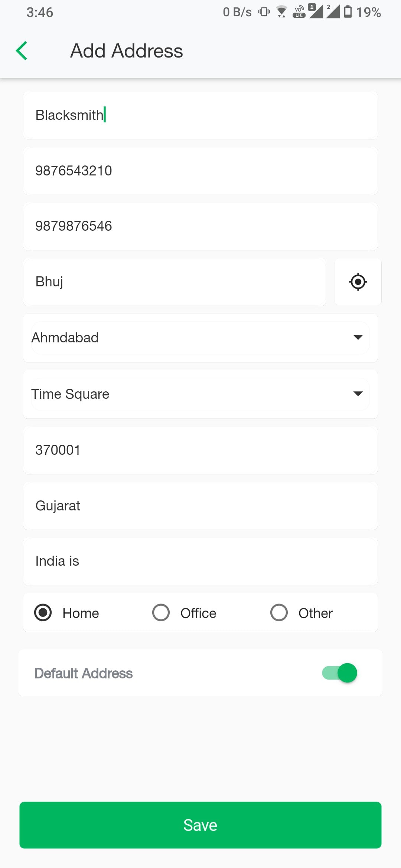Tap the battery icon in status bar
Screen dimensions: 401x868
[x=348, y=12]
